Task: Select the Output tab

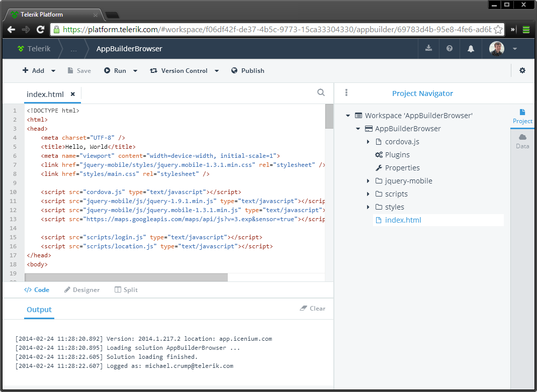Action: [39, 310]
